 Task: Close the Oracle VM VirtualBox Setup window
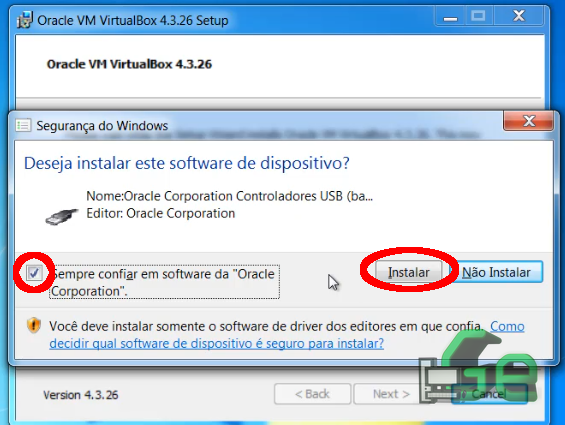point(519,17)
